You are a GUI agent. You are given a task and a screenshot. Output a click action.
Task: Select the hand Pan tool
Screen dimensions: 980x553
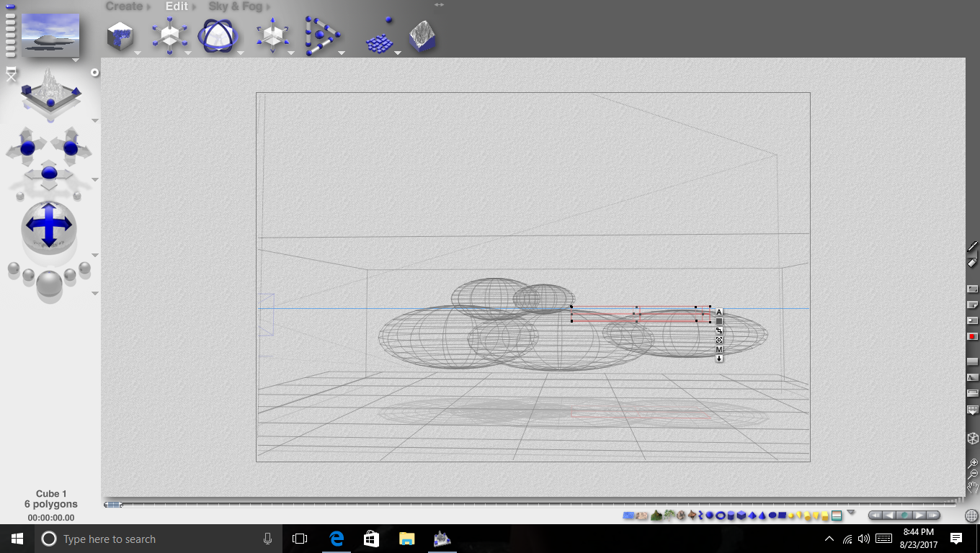(x=973, y=487)
